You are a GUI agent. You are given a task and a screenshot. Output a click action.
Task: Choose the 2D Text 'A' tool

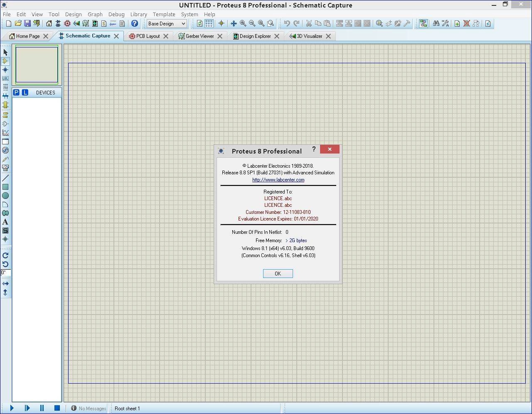(x=5, y=222)
